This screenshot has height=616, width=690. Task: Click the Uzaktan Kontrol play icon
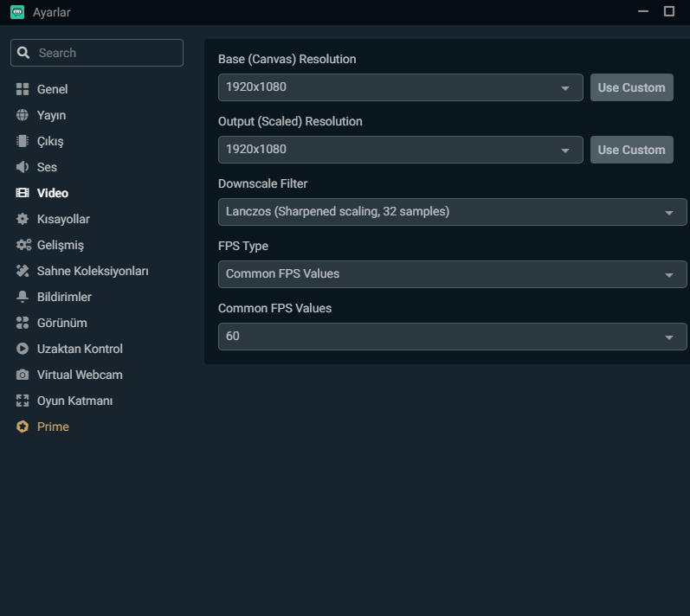[23, 349]
